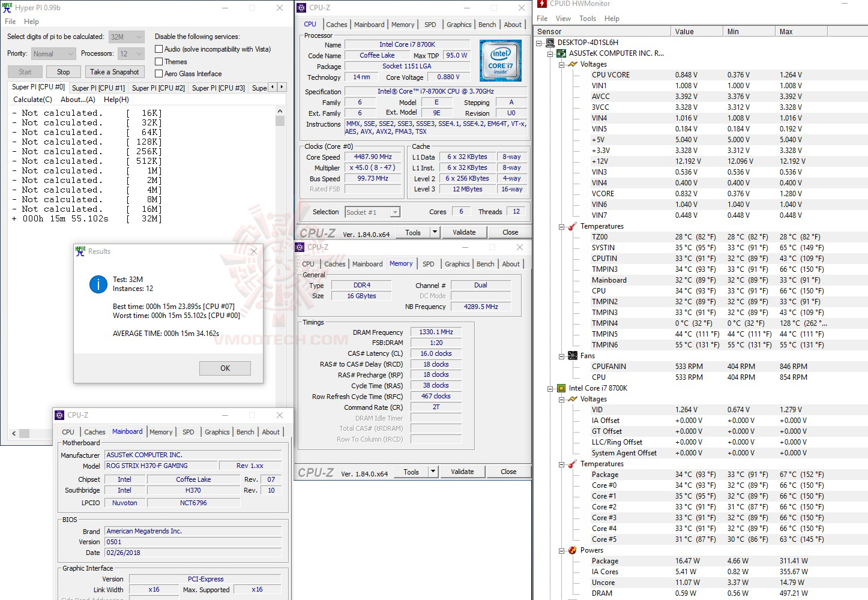
Task: Click the information icon in the Results dialog
Action: coord(98,284)
